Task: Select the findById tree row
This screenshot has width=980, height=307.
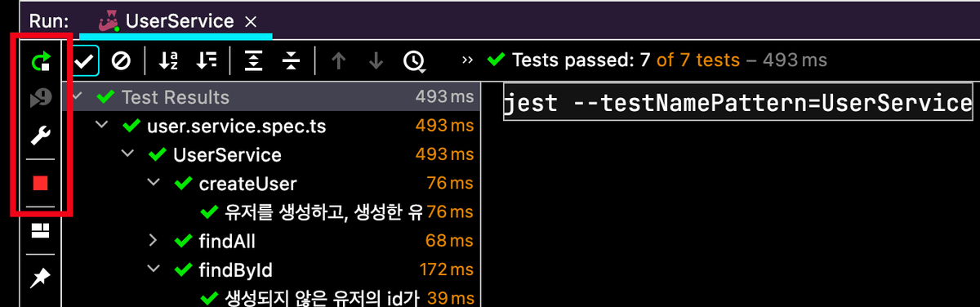Action: click(x=272, y=269)
